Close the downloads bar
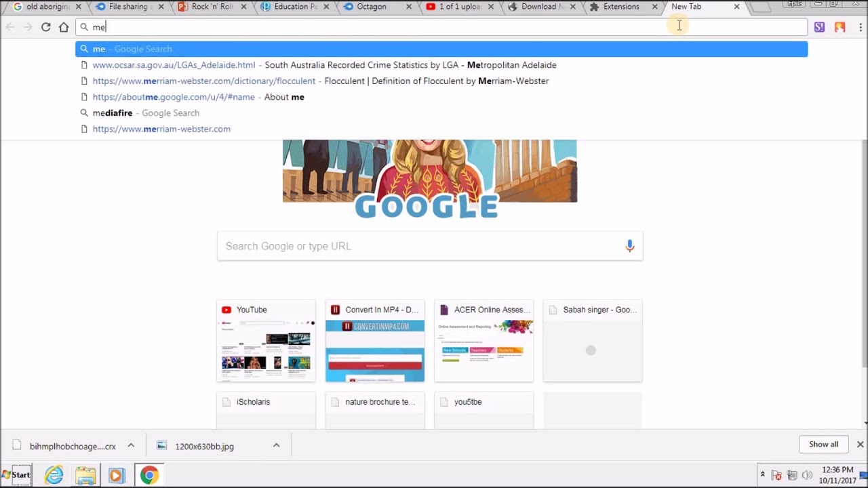The height and width of the screenshot is (488, 868). [x=860, y=444]
